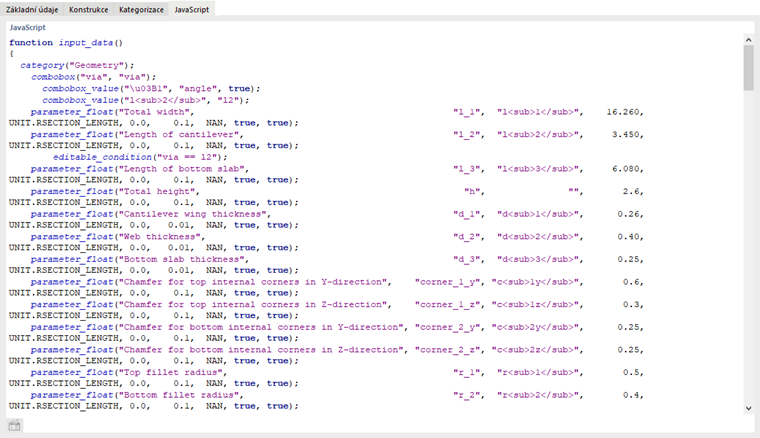Switch to the Základní údaje tab
The width and height of the screenshot is (760, 438).
(x=32, y=9)
